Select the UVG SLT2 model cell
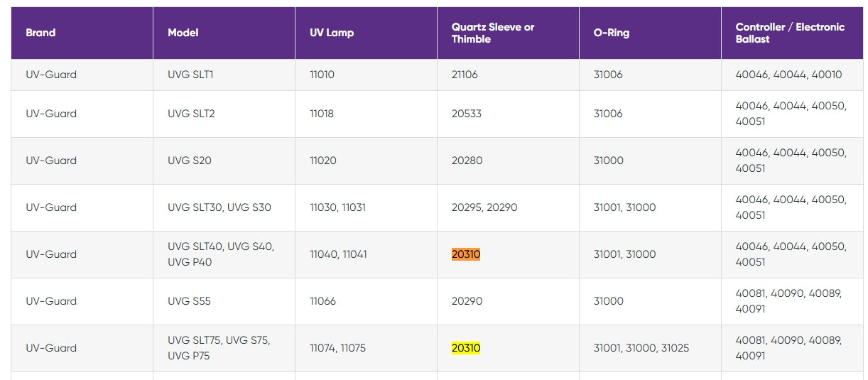This screenshot has height=380, width=868. click(x=191, y=114)
